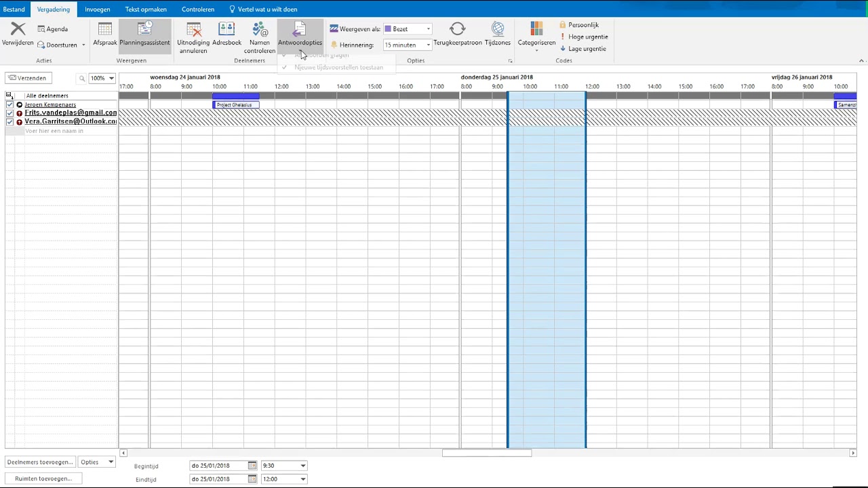The width and height of the screenshot is (868, 488).
Task: Select the Planningsassistent view button
Action: pyautogui.click(x=144, y=35)
